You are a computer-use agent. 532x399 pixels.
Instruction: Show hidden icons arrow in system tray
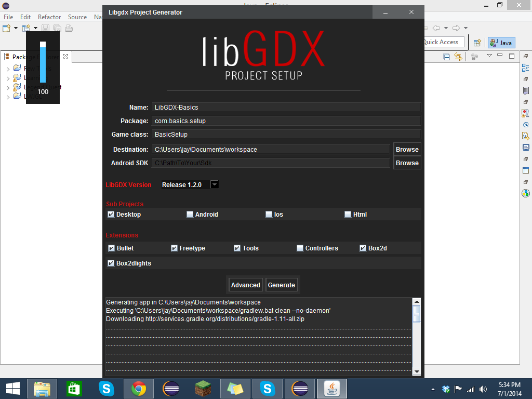pyautogui.click(x=433, y=389)
